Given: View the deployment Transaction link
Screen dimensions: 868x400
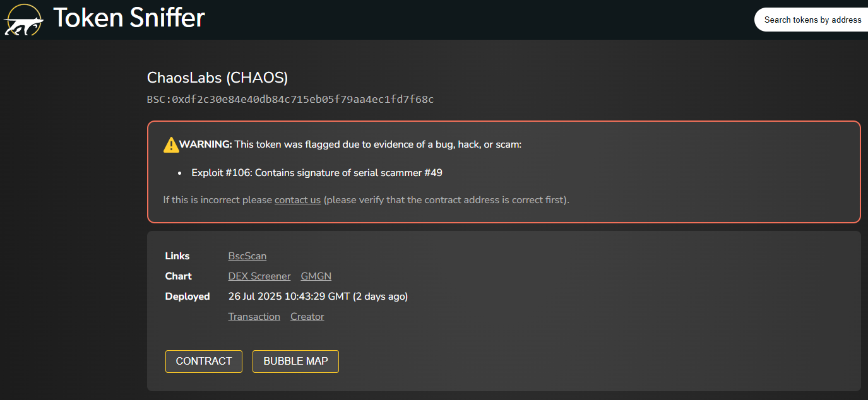Looking at the screenshot, I should tap(254, 317).
